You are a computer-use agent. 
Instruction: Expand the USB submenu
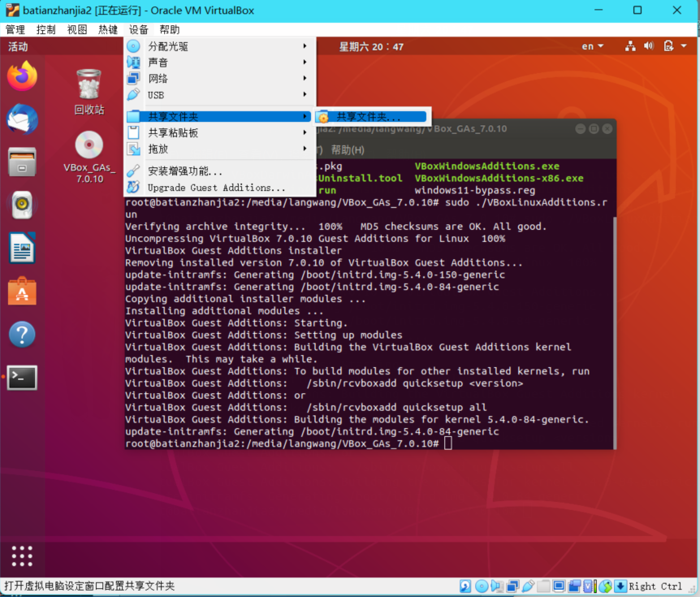pos(219,95)
